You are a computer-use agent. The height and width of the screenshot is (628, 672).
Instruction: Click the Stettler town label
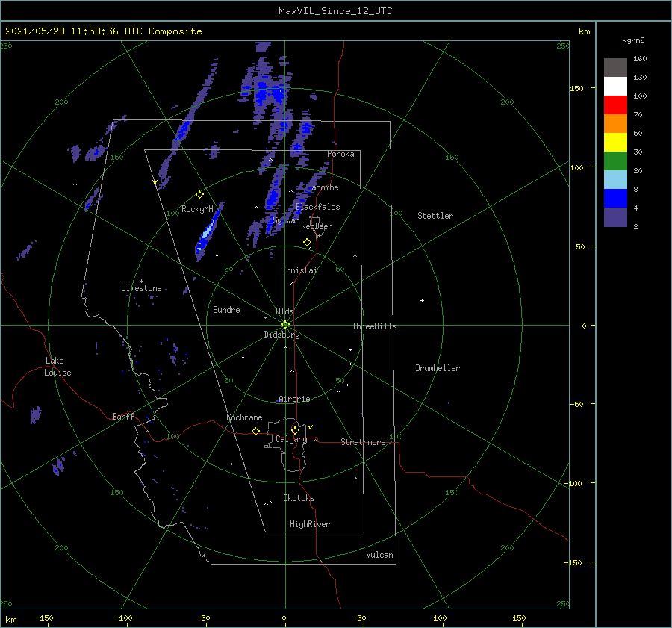435,216
